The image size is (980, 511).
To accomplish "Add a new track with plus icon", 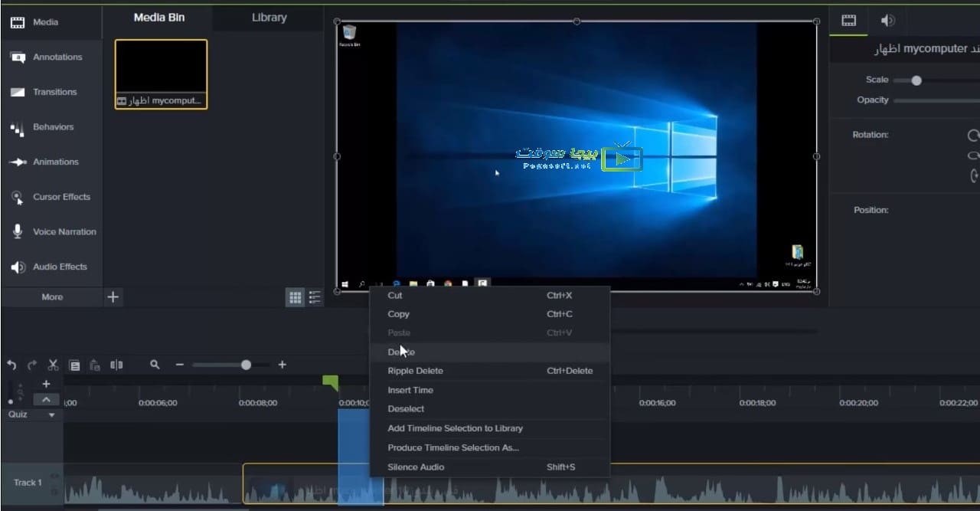I will point(46,384).
